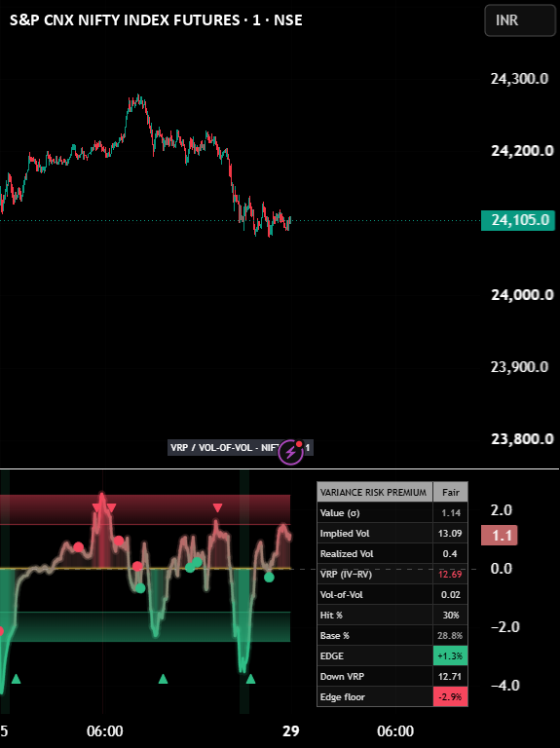Click the 28.8% base value

coord(450,636)
